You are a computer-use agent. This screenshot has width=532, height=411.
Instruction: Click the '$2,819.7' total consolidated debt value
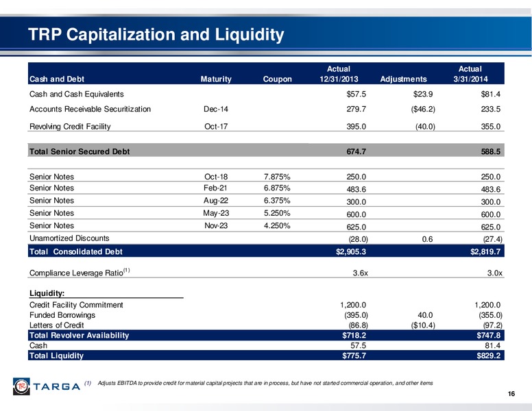click(485, 251)
